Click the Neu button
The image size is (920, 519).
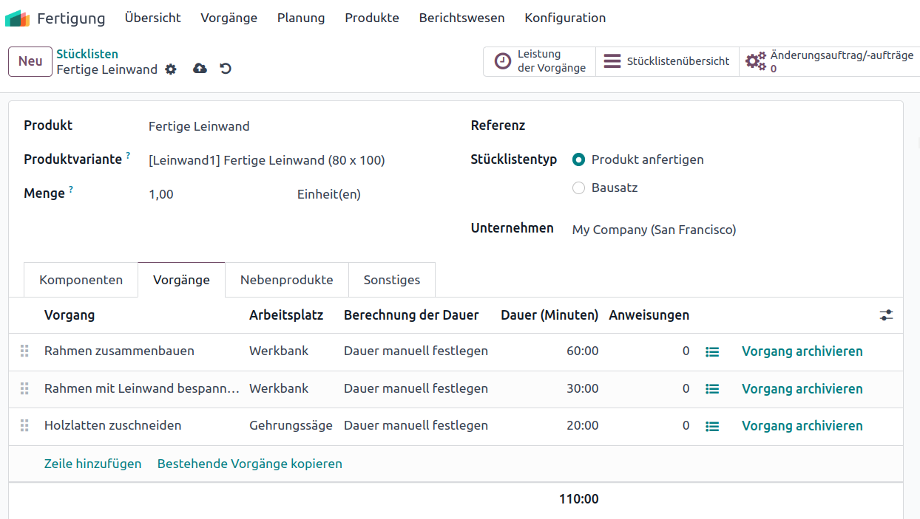31,61
